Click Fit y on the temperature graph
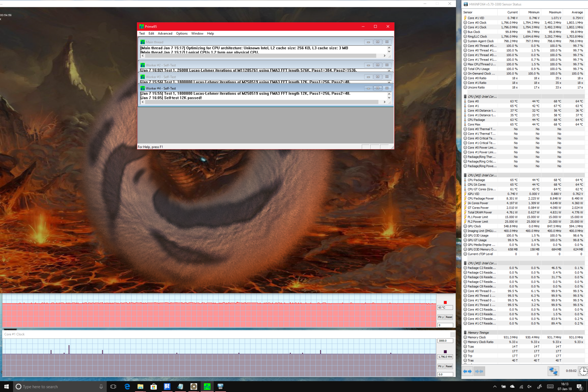Screen dimensions: 588x392 441,317
